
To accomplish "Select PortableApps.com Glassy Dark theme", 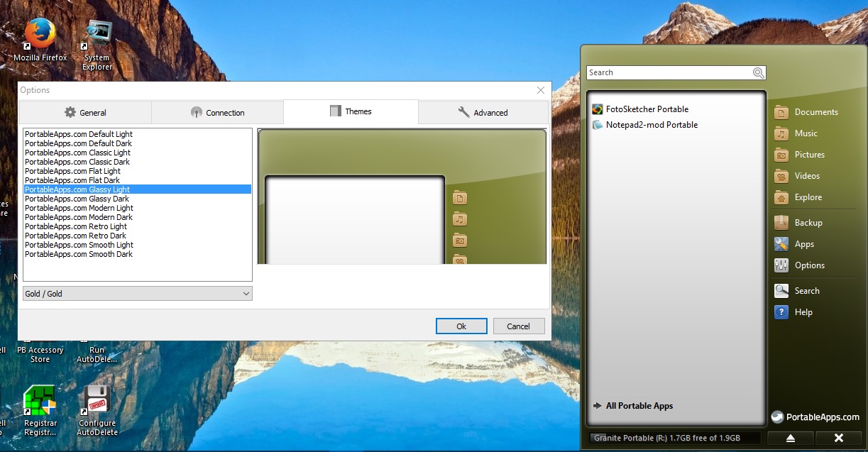I will point(77,199).
